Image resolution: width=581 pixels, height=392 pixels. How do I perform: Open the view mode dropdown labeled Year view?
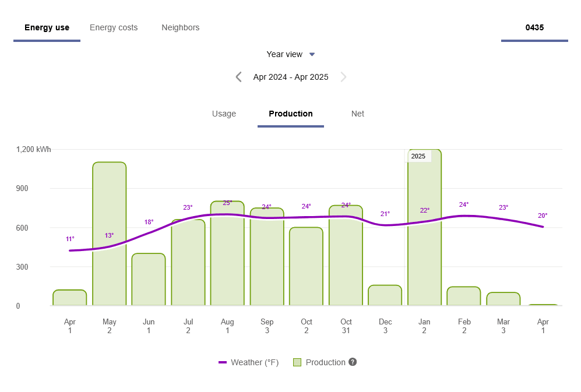point(286,54)
